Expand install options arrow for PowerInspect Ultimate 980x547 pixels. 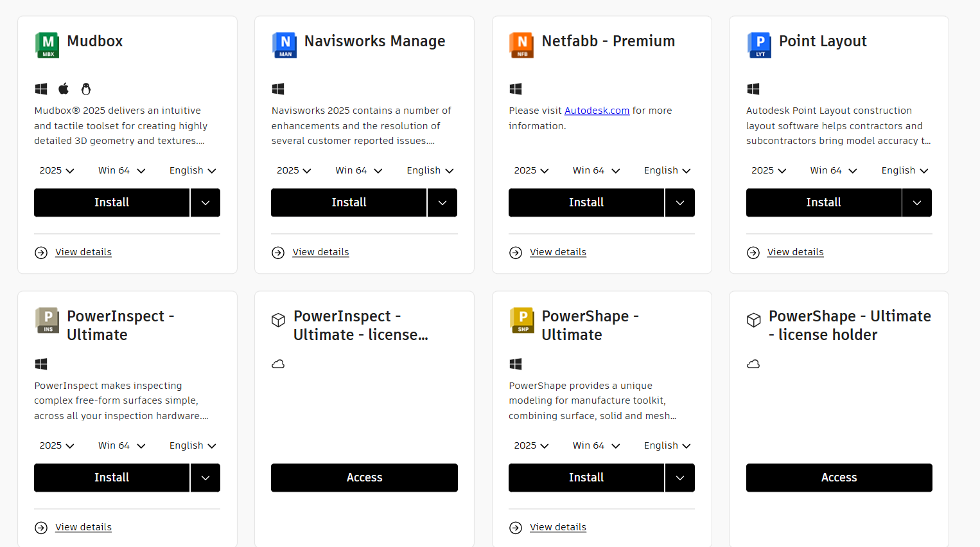pos(206,478)
